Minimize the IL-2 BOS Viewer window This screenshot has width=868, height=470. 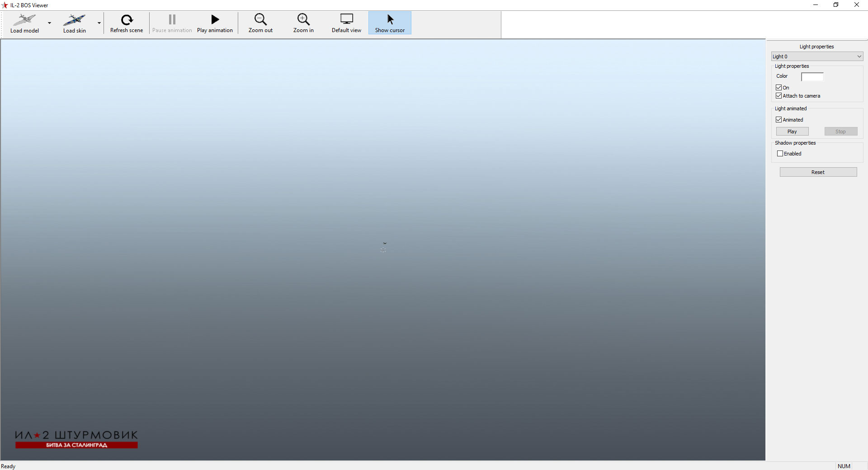point(816,5)
